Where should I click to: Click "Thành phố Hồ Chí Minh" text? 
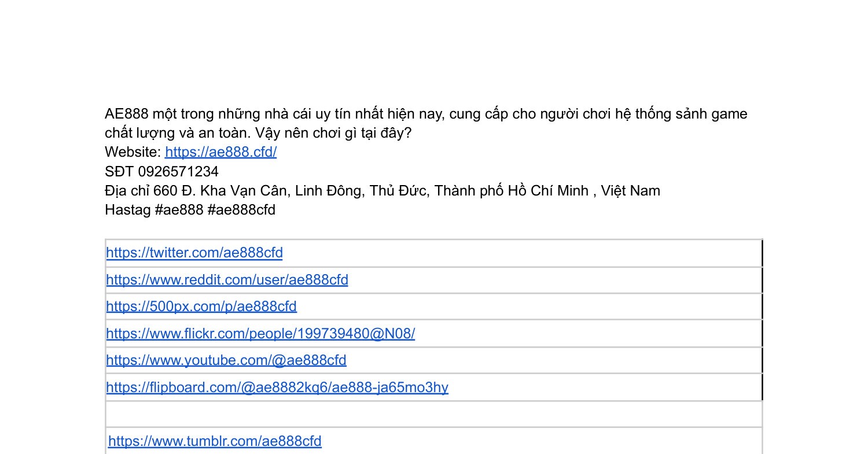[x=511, y=191]
